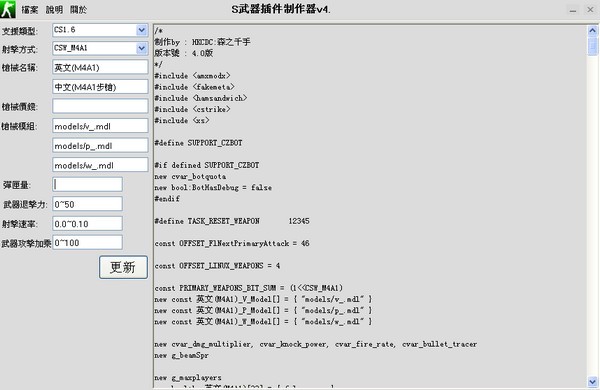This screenshot has width=600, height=390.
Task: Click the W_Model[] constant code line
Action: coord(263,321)
